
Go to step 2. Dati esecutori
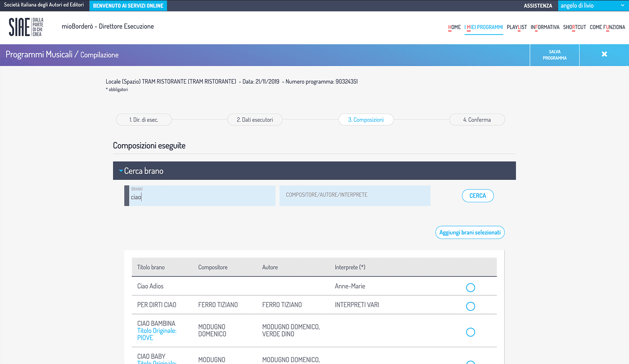click(x=255, y=120)
